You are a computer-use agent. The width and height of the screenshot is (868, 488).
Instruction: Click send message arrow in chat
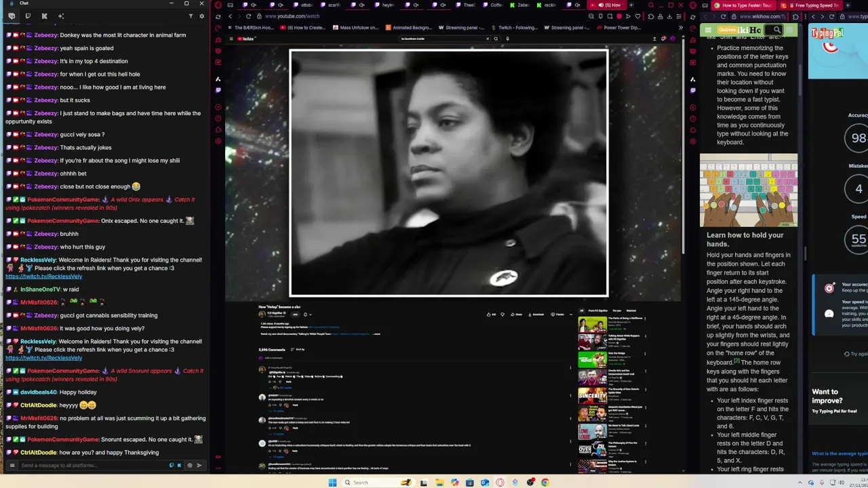click(x=199, y=465)
